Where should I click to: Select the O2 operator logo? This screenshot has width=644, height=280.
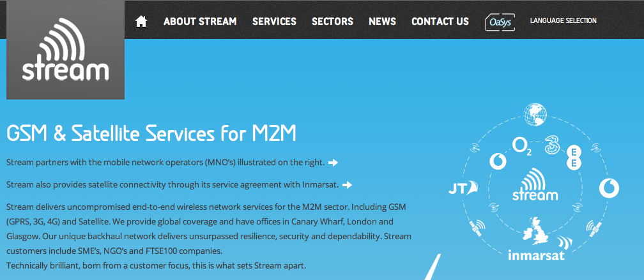pos(522,147)
